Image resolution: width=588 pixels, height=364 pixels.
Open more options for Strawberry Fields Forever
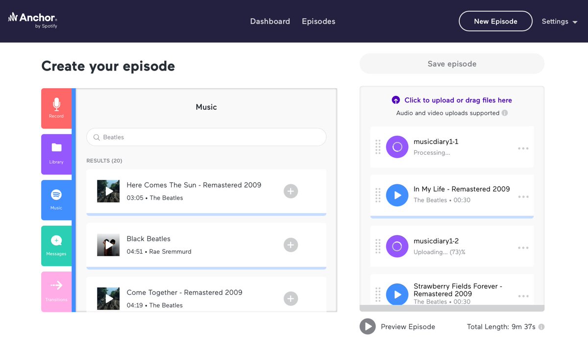point(523,296)
